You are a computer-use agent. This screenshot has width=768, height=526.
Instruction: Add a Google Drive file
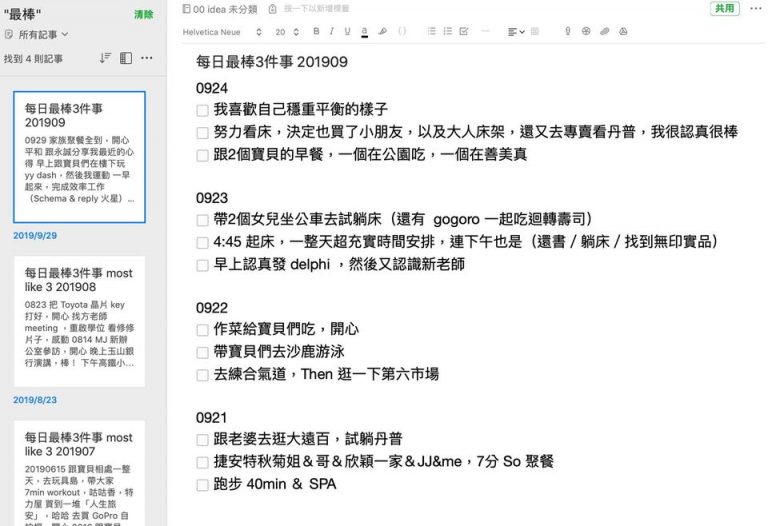click(x=623, y=31)
